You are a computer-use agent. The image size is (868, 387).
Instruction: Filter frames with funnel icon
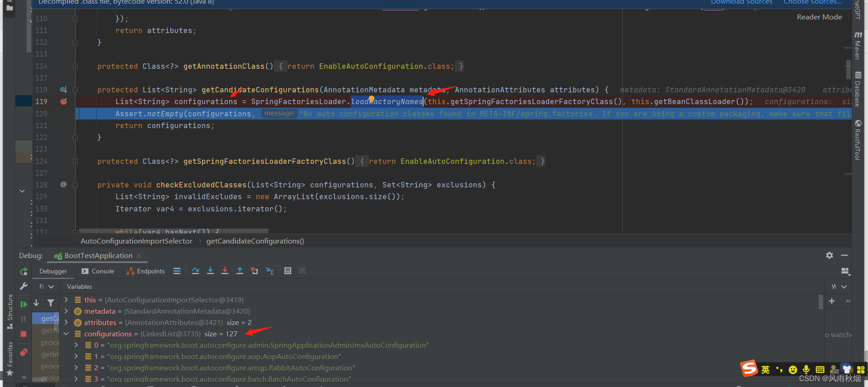[51, 303]
